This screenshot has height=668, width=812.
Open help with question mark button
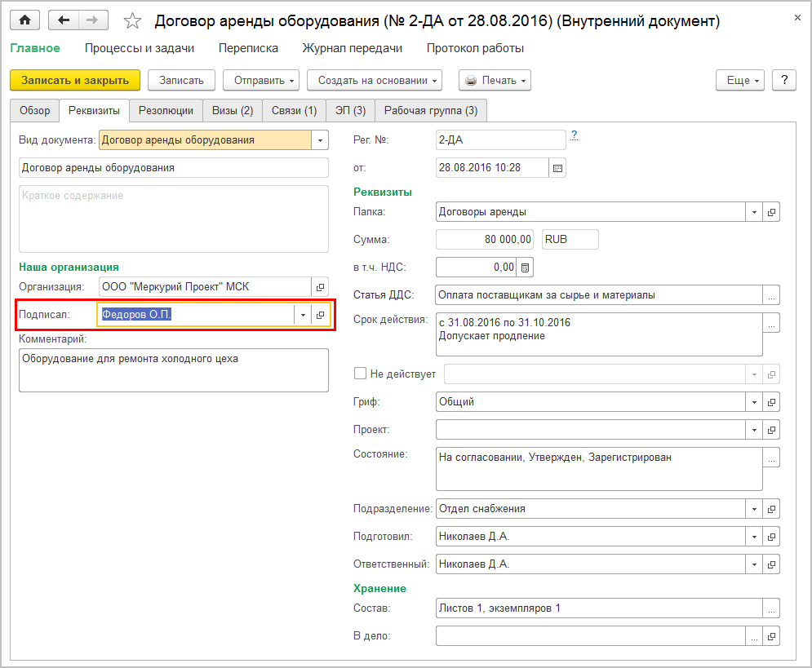point(784,80)
